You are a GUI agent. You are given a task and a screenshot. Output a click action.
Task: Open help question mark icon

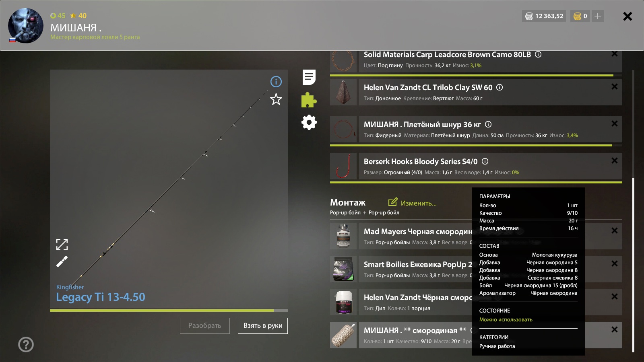26,344
